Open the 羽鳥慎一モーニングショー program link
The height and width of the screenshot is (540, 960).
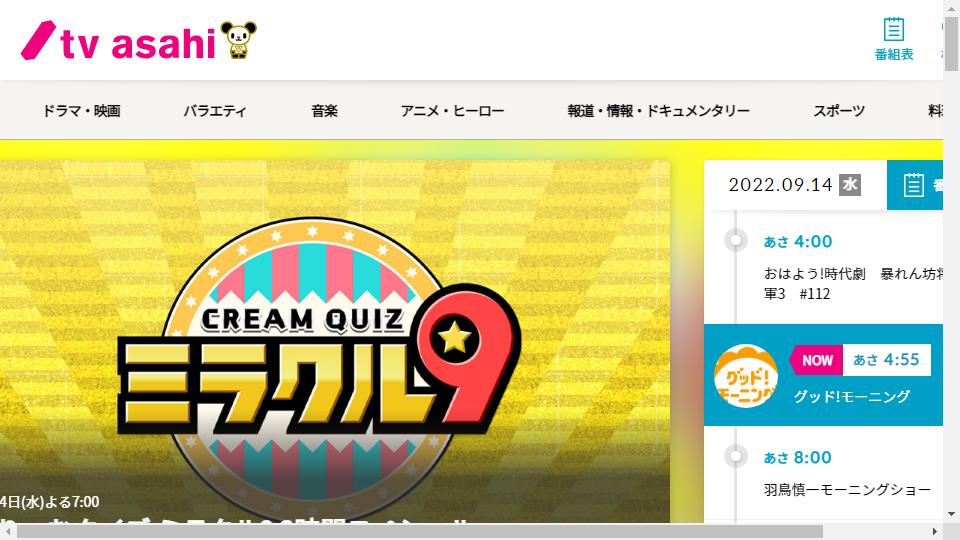click(847, 490)
